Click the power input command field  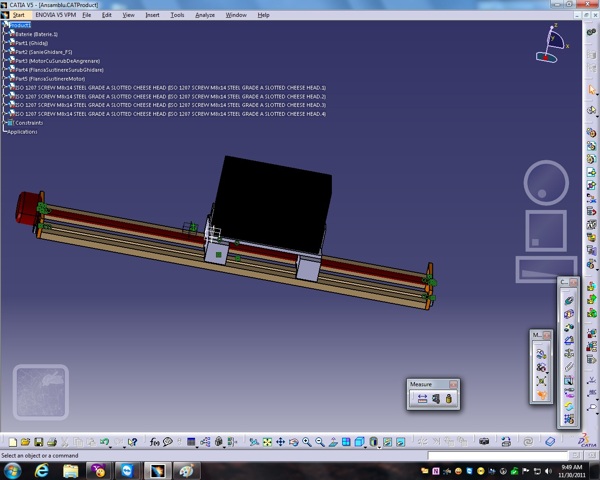click(497, 456)
